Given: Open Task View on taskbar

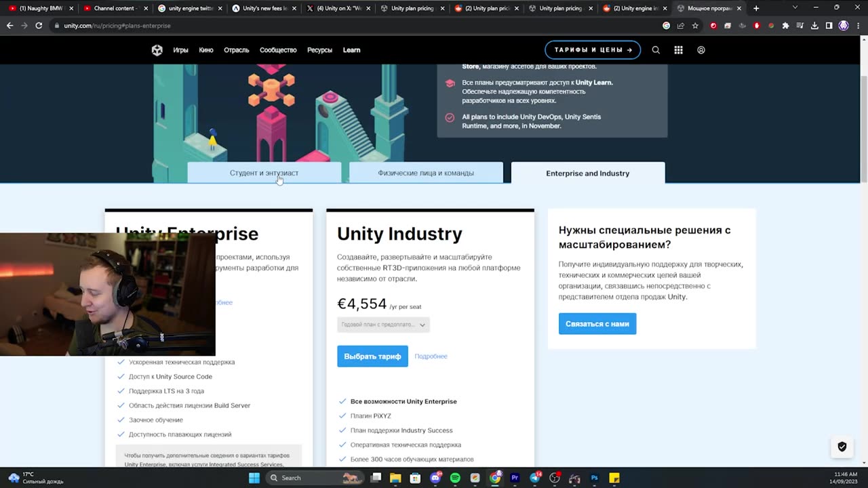Looking at the screenshot, I should coord(376,478).
